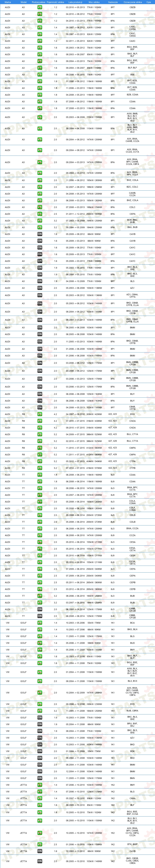This screenshot has height=868, width=155.
Task: Click the Rodzaj paliwa column header
Action: 38,2
